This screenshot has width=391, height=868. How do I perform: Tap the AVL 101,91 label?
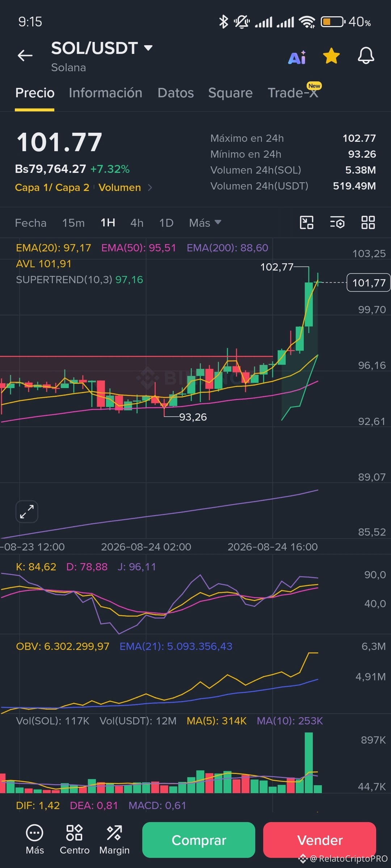click(43, 264)
